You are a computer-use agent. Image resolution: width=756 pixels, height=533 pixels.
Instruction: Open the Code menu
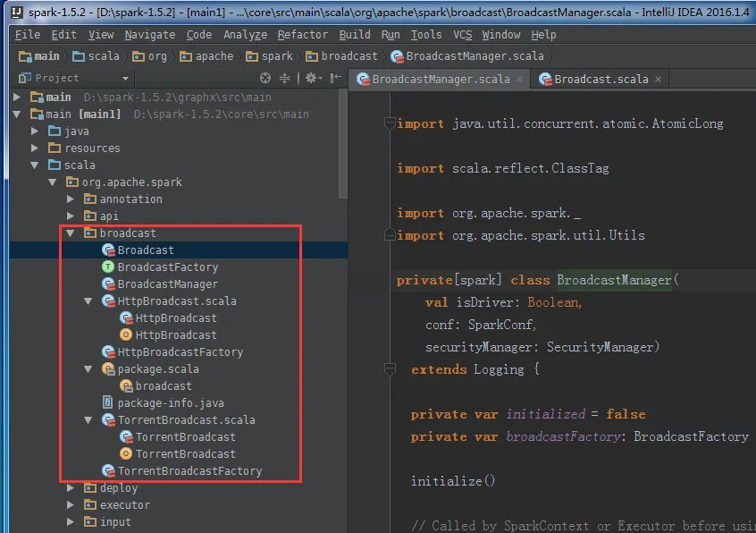click(x=199, y=35)
